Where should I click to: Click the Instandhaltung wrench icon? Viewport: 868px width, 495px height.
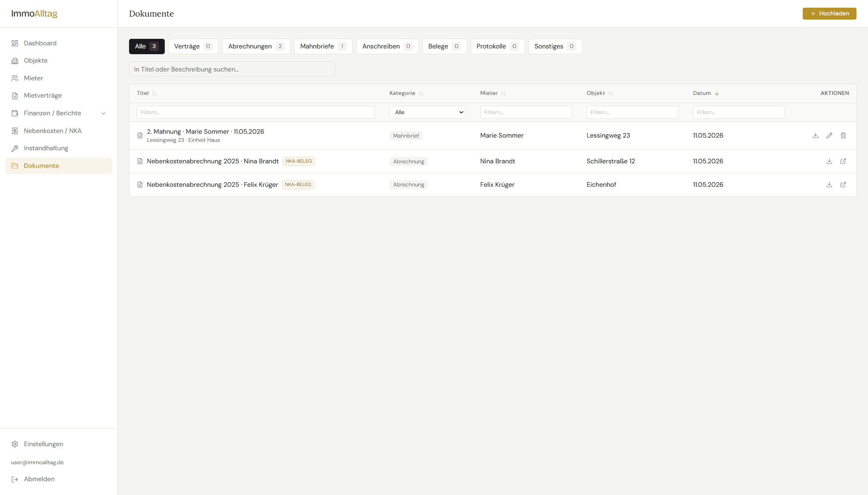coord(15,148)
